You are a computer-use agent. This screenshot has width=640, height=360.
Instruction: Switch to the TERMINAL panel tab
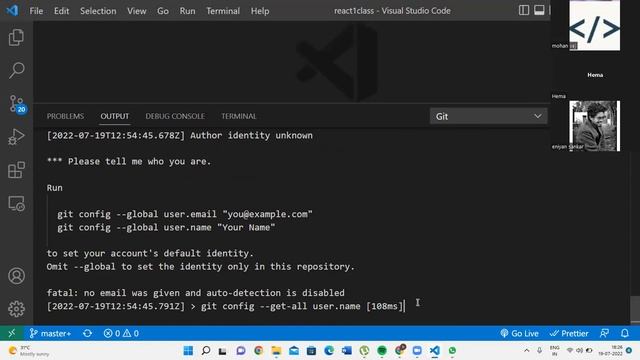click(239, 116)
